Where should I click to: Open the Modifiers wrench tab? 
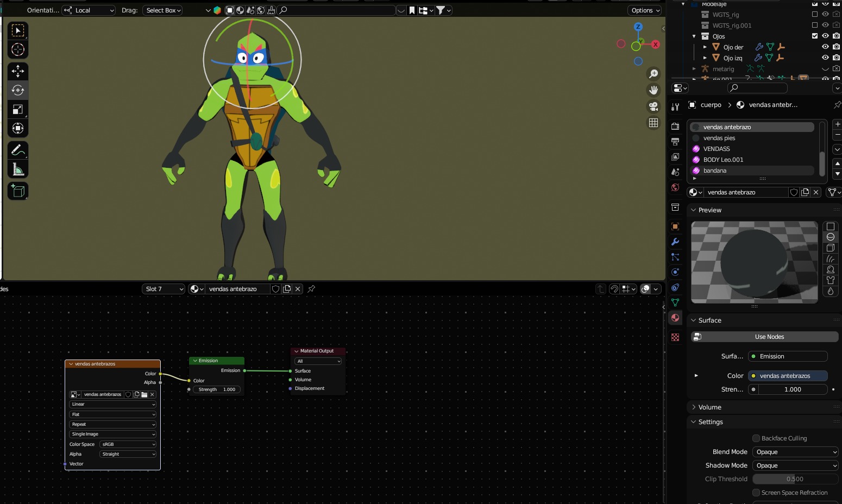pyautogui.click(x=675, y=242)
